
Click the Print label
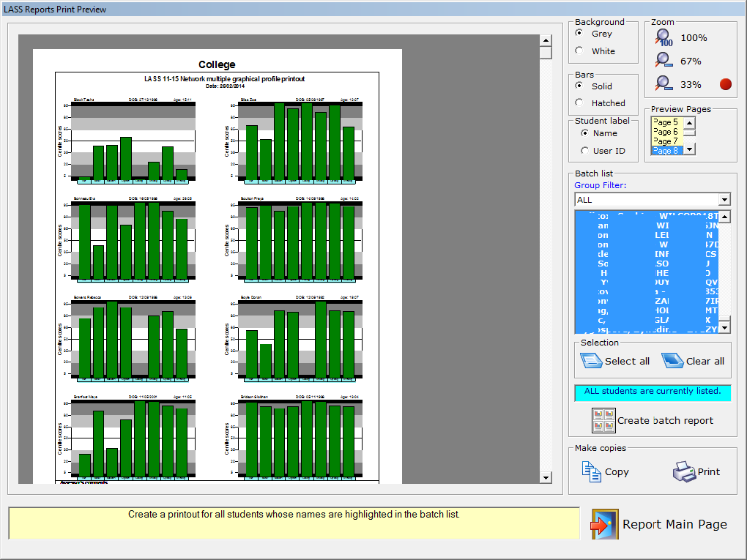709,471
